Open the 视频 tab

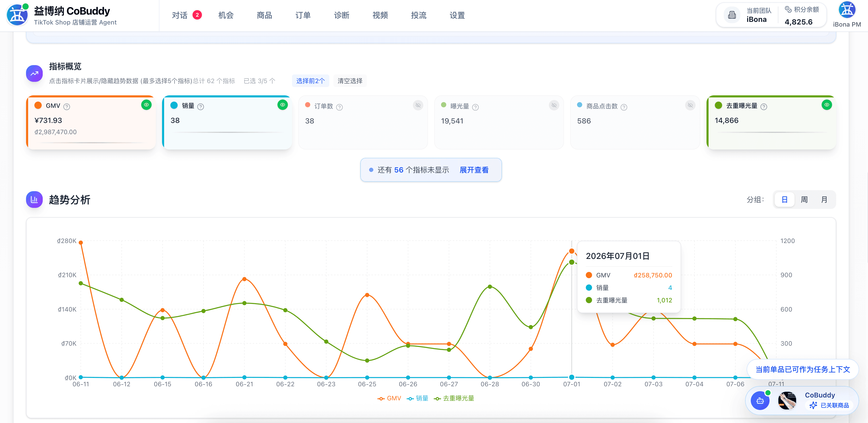(x=380, y=15)
